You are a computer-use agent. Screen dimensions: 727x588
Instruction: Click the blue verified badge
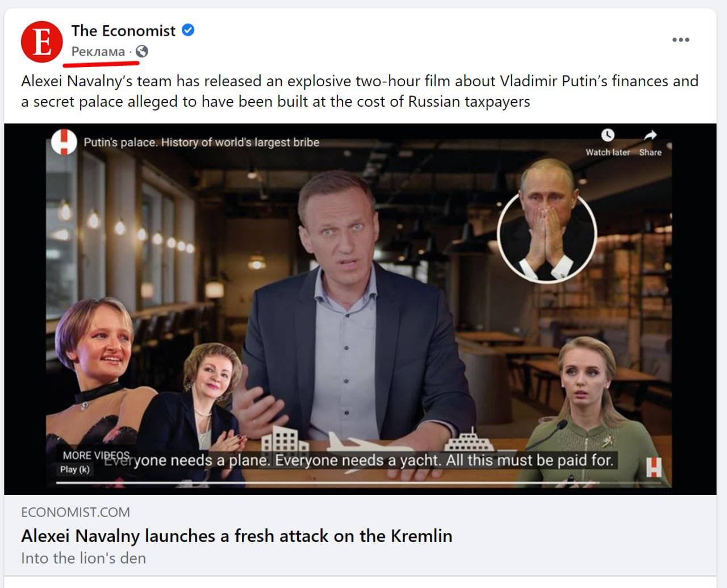point(188,30)
